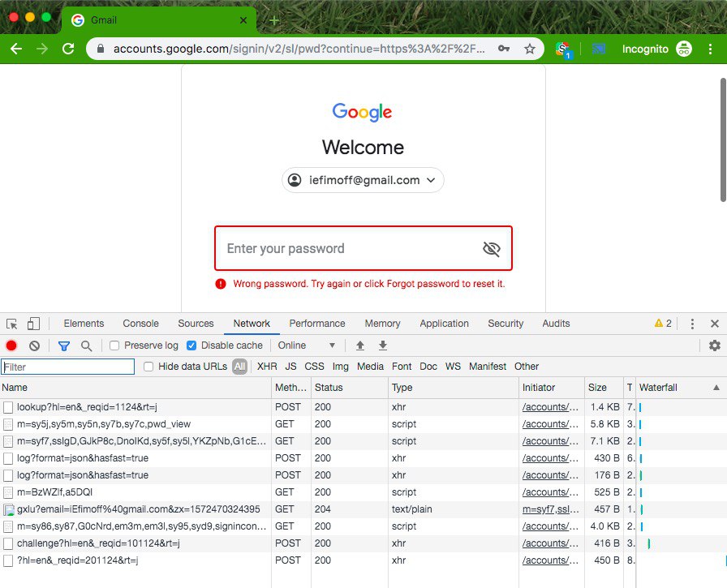The image size is (727, 588).
Task: Open network search magnifier icon
Action: 86,346
